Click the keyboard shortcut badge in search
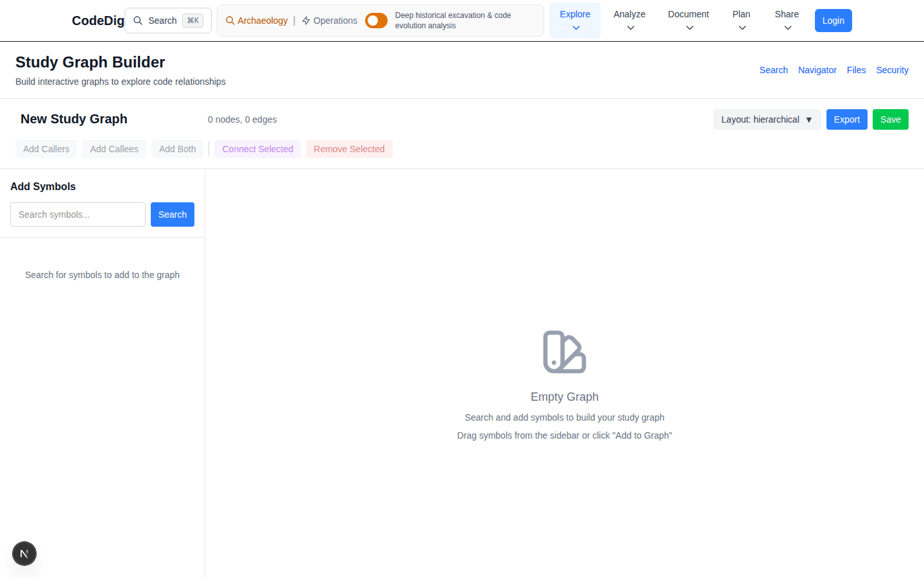Image resolution: width=924 pixels, height=578 pixels. tap(193, 20)
